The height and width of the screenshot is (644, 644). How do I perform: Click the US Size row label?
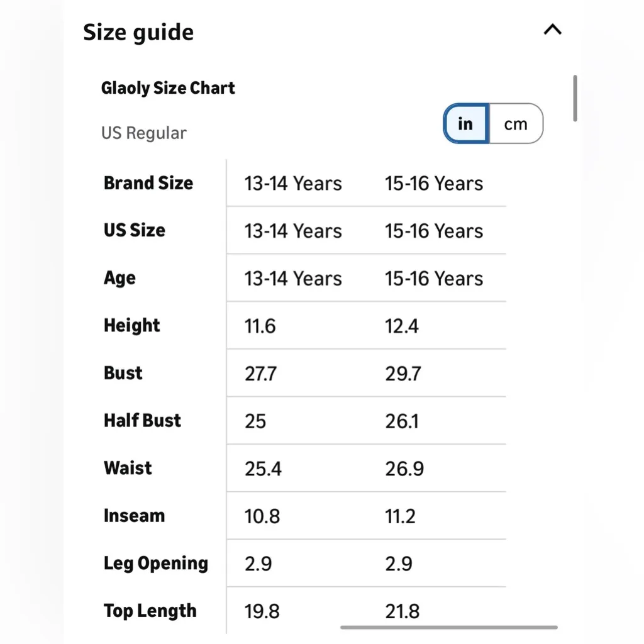(x=135, y=230)
